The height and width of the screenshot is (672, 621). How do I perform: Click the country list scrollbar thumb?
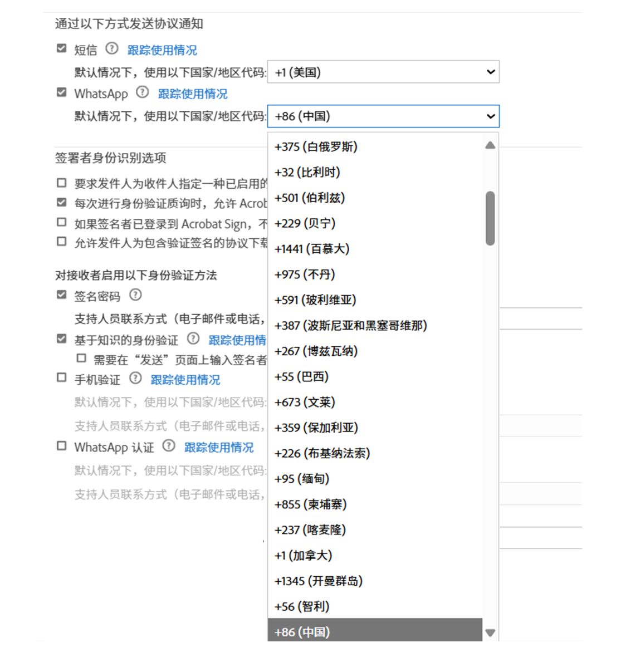pyautogui.click(x=490, y=218)
